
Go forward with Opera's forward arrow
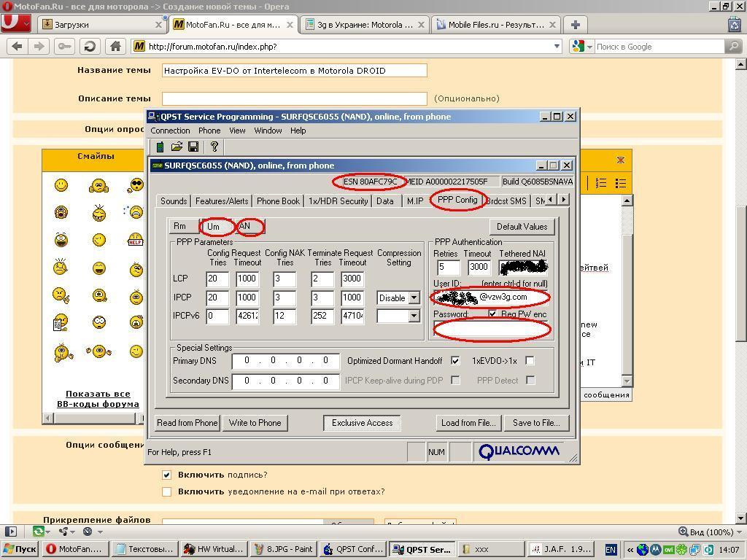click(x=39, y=46)
